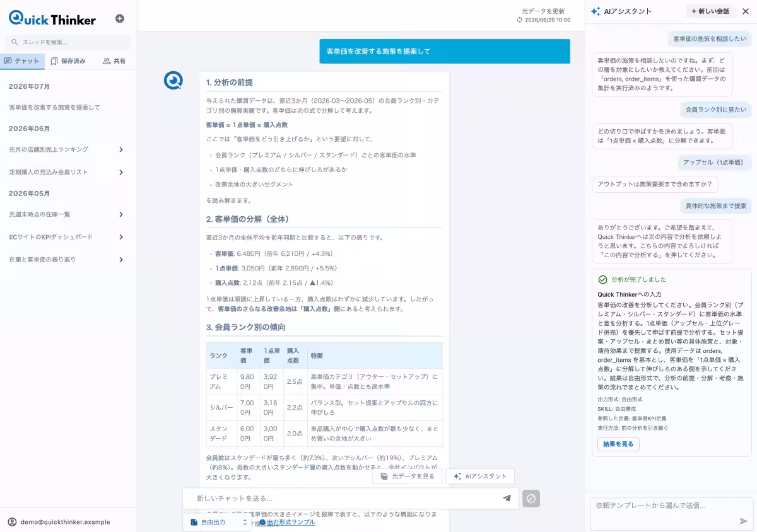
Task: Click the Quick Thinker logo
Action: click(x=52, y=19)
